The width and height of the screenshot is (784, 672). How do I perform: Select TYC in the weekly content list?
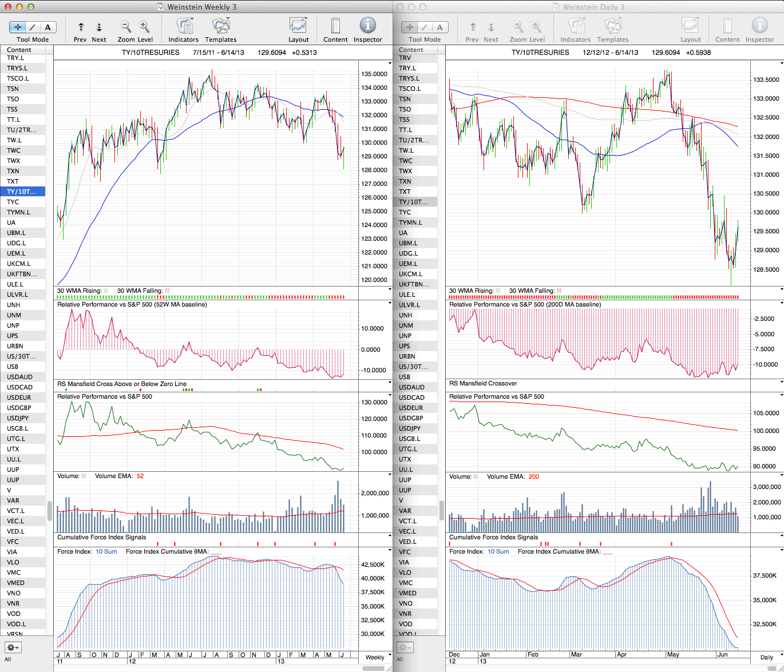pos(13,202)
